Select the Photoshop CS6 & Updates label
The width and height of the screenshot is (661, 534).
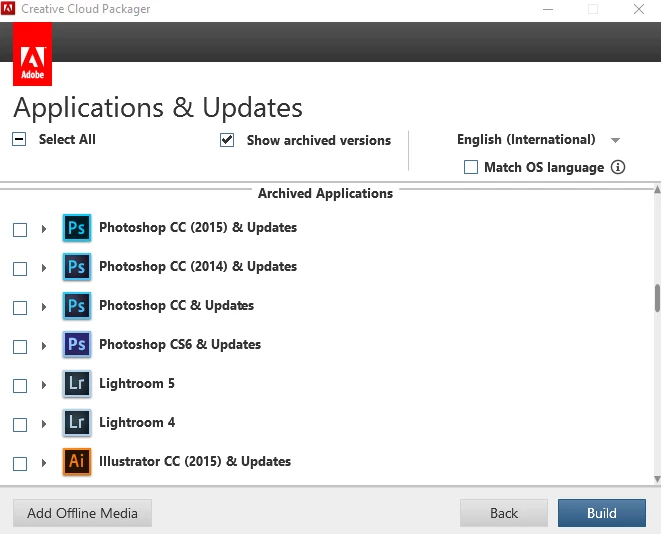[x=180, y=344]
